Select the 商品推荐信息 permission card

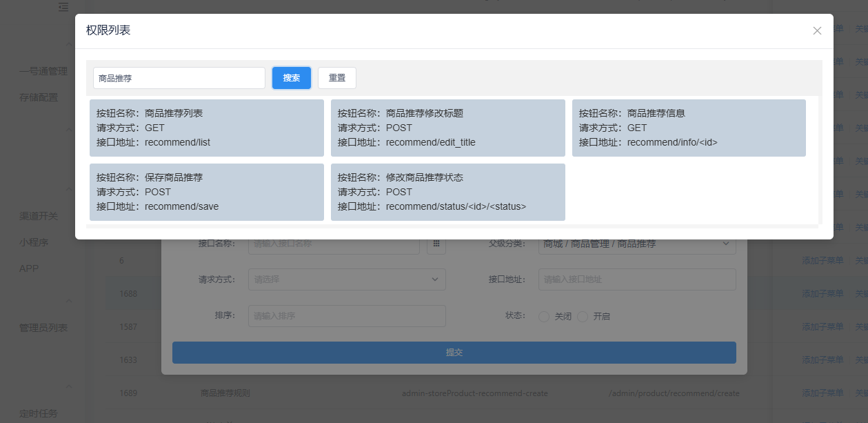[689, 128]
